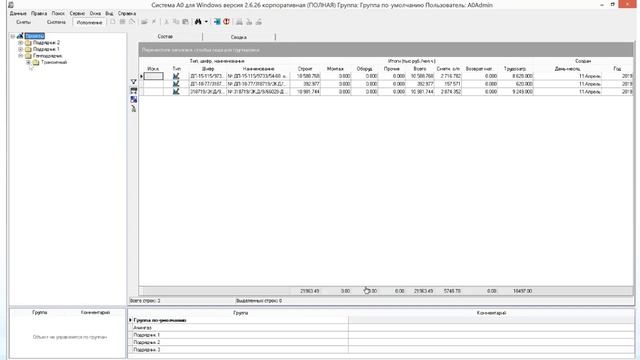
Task: Click the red round toolbar icon
Action: click(227, 22)
